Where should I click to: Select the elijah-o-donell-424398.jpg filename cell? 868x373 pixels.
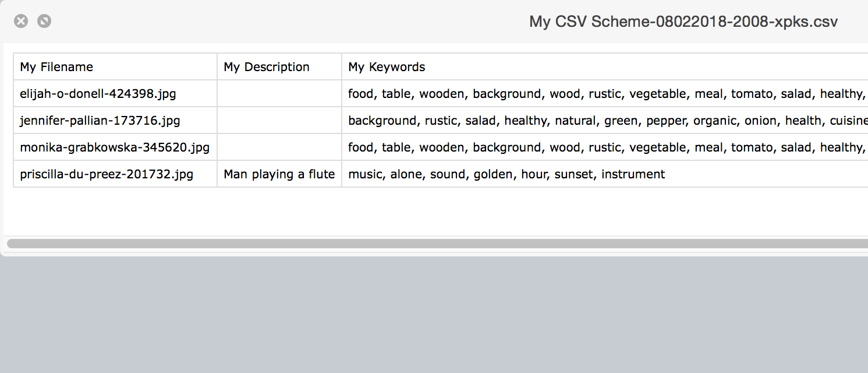pos(98,93)
